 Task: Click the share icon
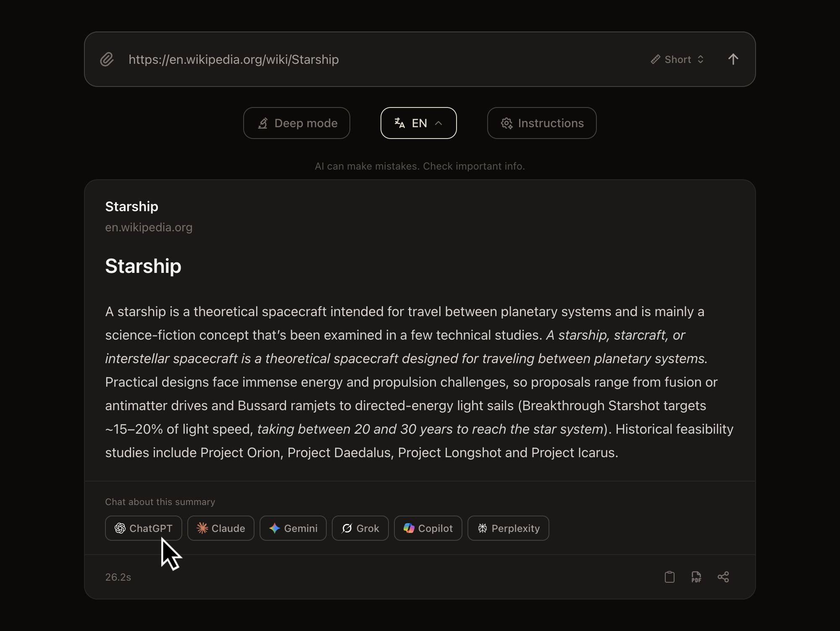point(723,577)
